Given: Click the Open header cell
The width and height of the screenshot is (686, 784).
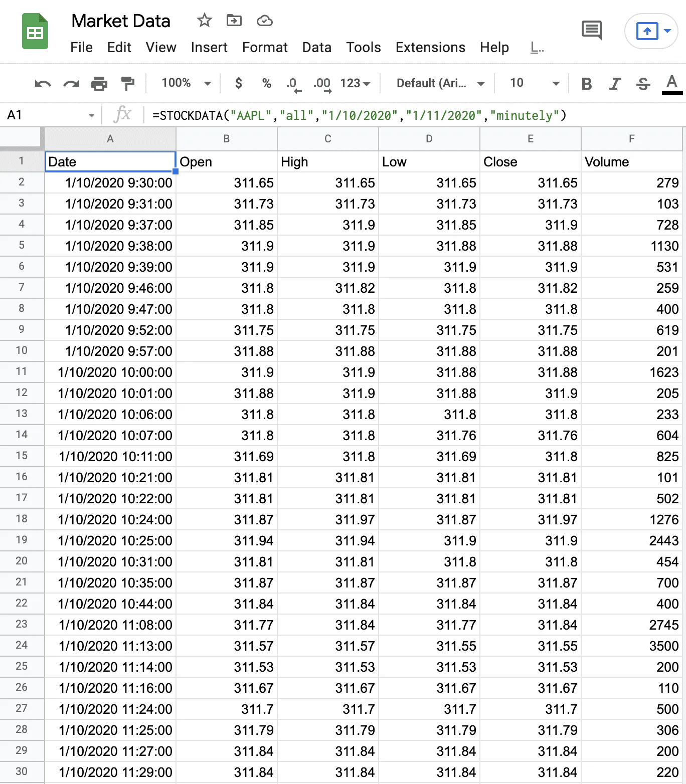Looking at the screenshot, I should 227,161.
